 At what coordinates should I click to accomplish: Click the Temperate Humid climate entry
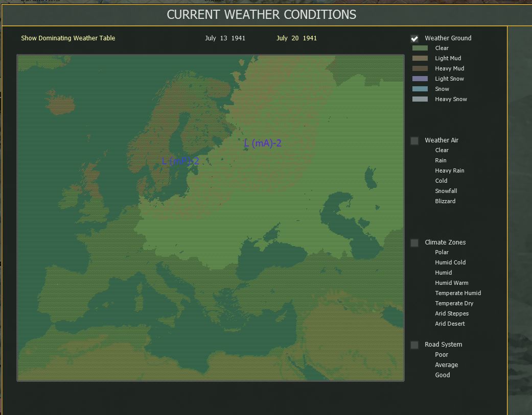point(458,293)
